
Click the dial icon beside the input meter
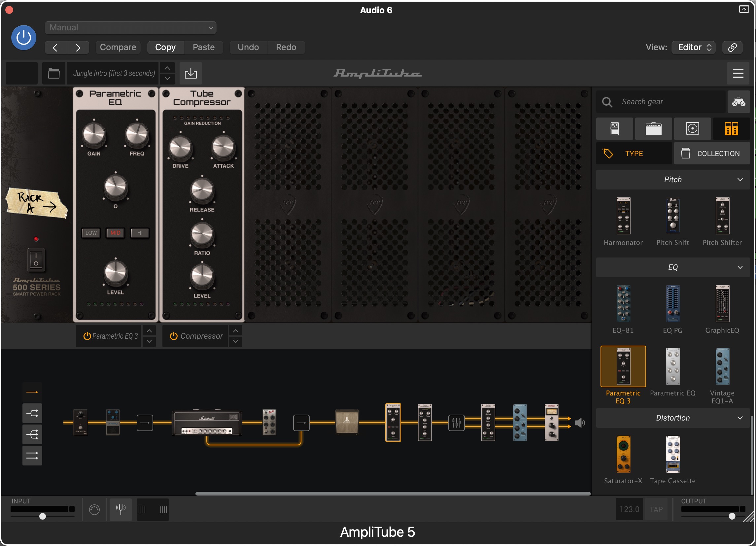(x=94, y=509)
